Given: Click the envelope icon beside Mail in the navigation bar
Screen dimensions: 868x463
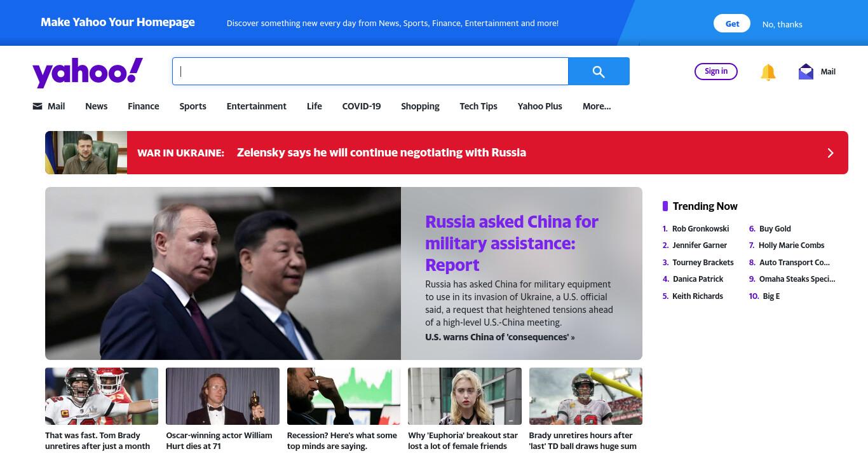Looking at the screenshot, I should (x=37, y=106).
